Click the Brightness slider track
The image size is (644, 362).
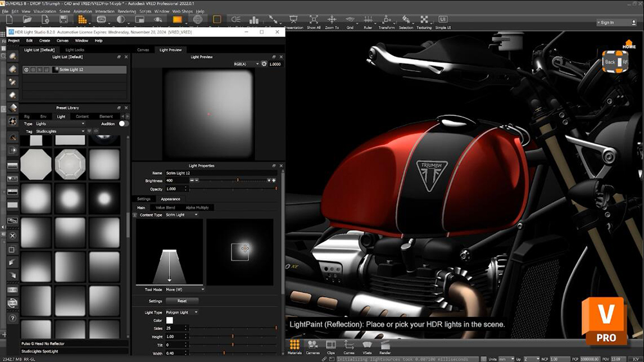233,180
